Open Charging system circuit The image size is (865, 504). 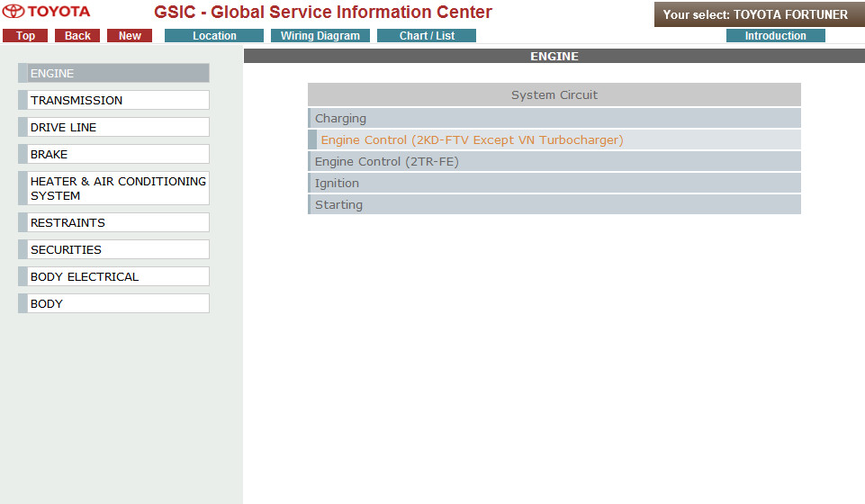[554, 119]
